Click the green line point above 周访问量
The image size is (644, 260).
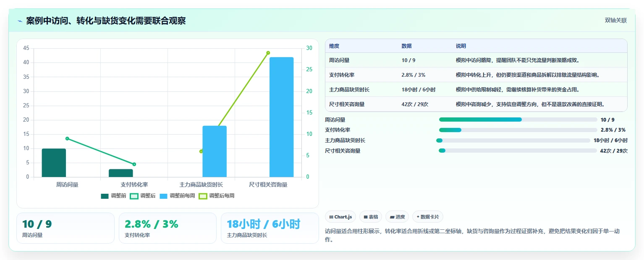[67, 138]
